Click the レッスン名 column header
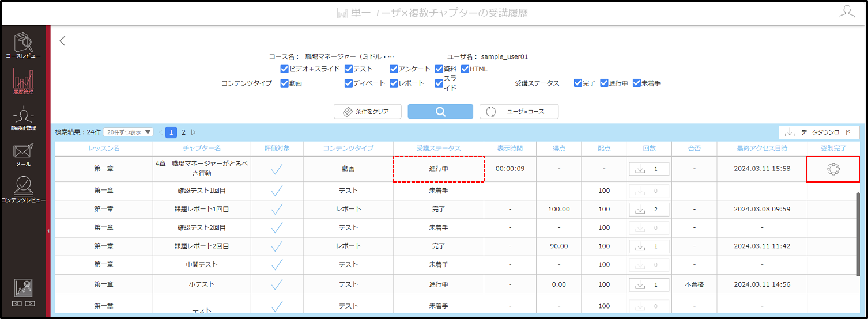868x319 pixels. click(104, 149)
